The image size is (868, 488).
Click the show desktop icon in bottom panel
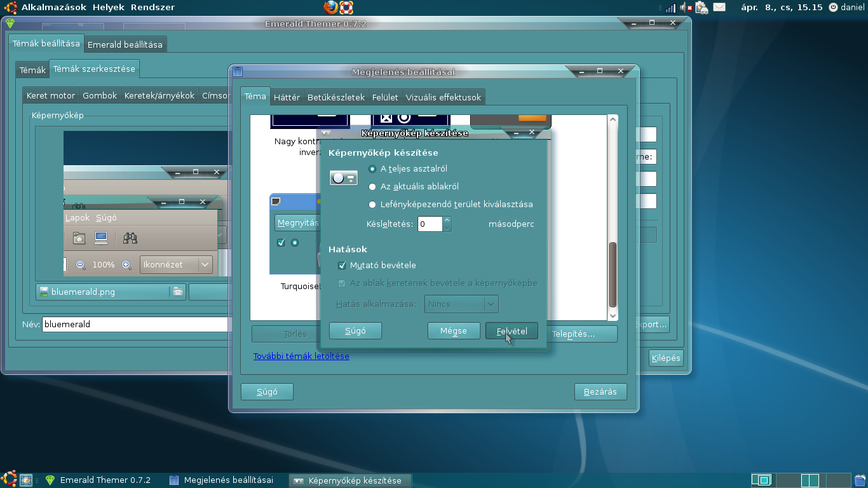[x=26, y=480]
